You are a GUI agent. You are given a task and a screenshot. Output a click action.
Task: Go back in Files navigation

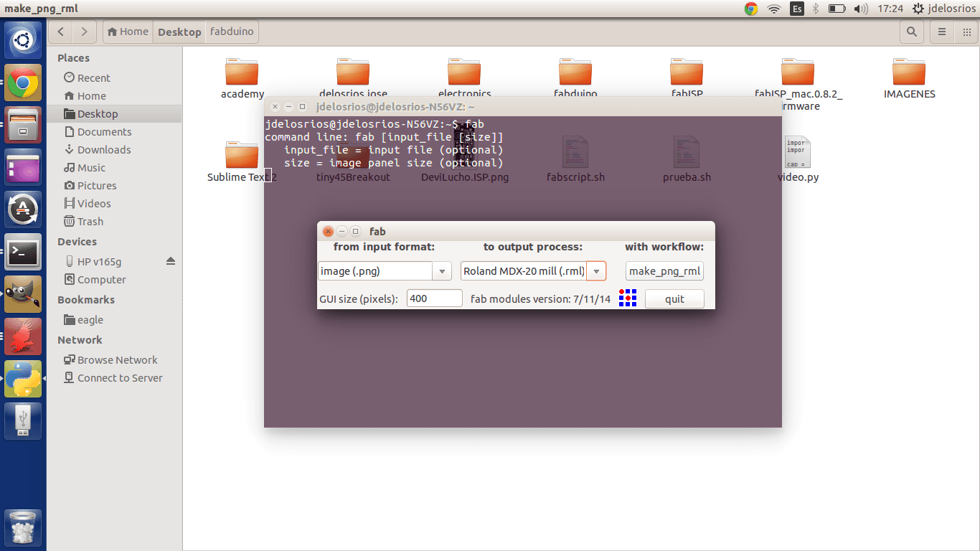pyautogui.click(x=61, y=32)
